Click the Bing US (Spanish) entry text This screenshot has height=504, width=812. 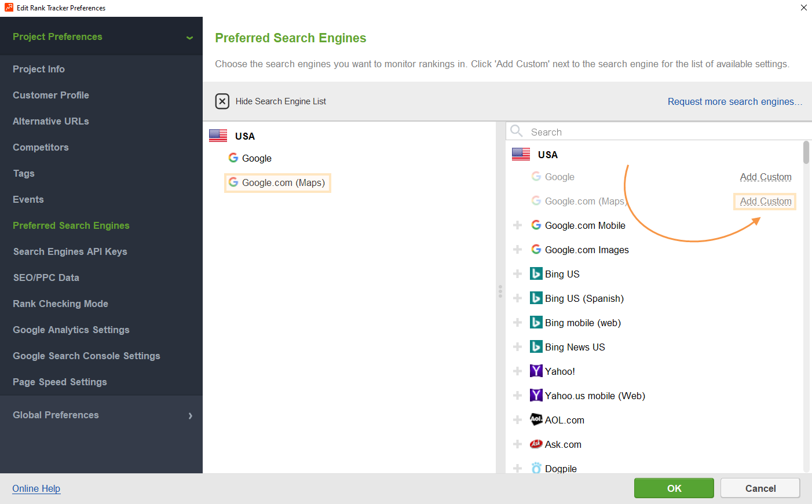(x=584, y=298)
